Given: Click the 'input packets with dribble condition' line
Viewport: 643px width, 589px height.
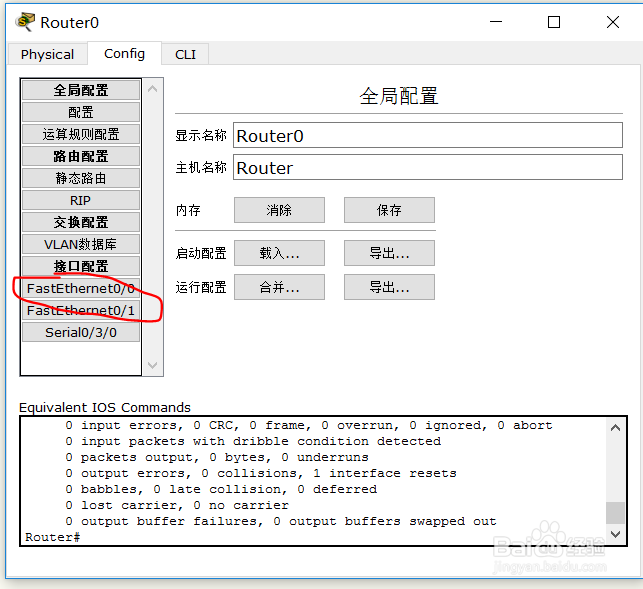Looking at the screenshot, I should click(253, 441).
